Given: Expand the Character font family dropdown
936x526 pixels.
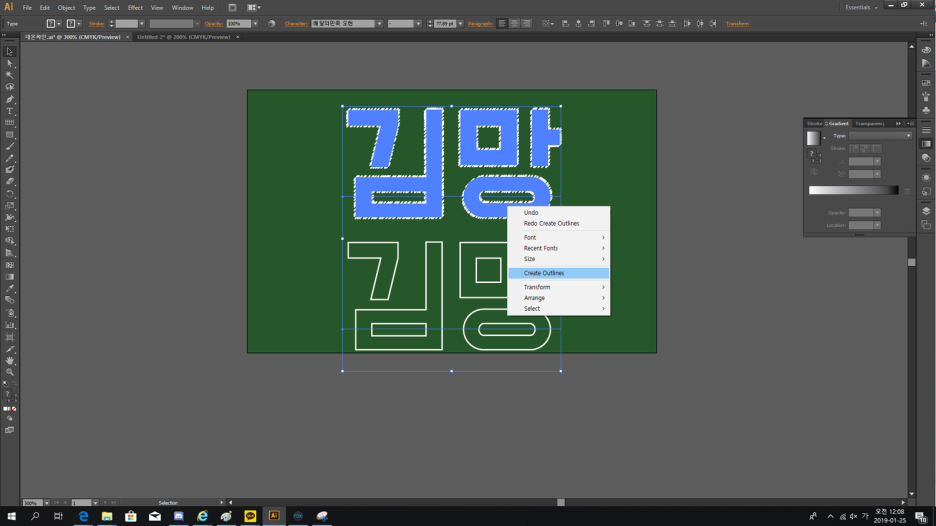Looking at the screenshot, I should point(380,23).
